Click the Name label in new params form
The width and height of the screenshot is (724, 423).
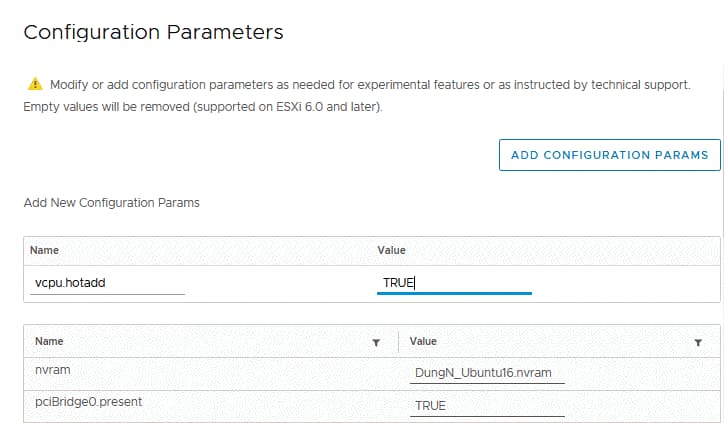click(x=42, y=250)
